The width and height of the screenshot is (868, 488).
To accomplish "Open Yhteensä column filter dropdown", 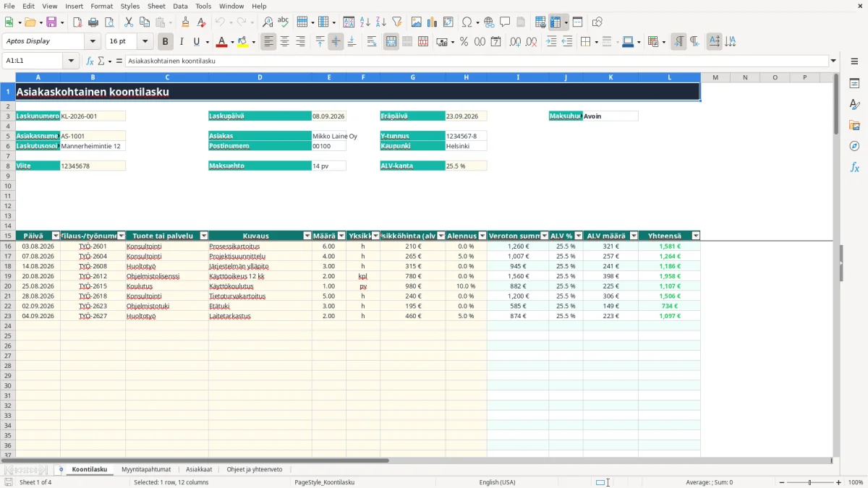I will pyautogui.click(x=696, y=236).
